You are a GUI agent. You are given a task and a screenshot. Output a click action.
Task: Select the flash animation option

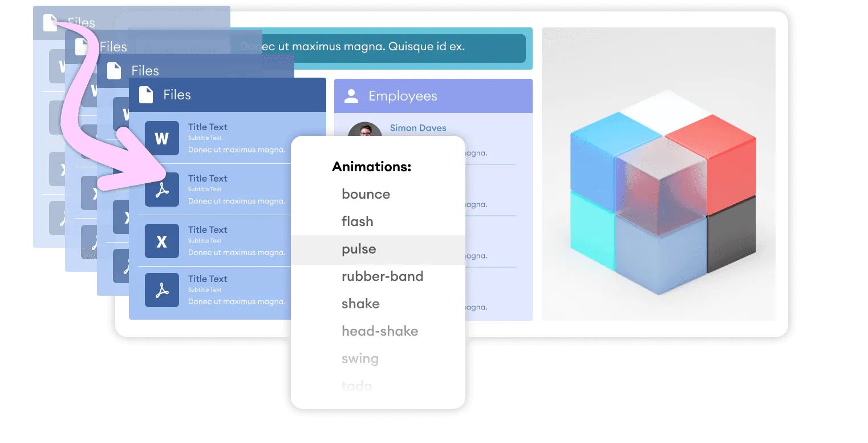358,221
